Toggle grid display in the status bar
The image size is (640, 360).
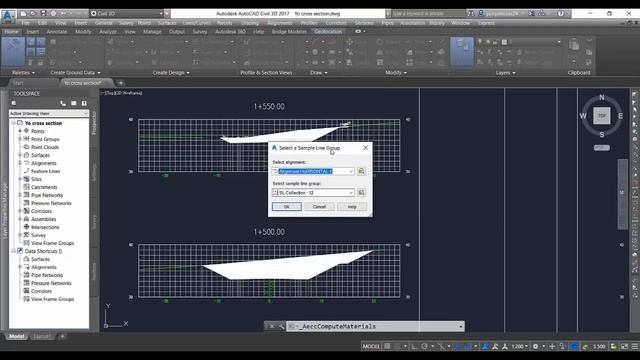(387, 347)
